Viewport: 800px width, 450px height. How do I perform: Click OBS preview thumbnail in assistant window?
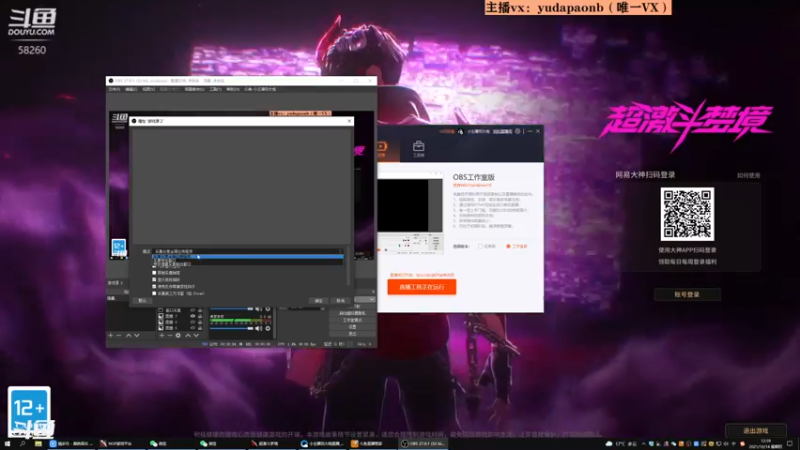410,213
